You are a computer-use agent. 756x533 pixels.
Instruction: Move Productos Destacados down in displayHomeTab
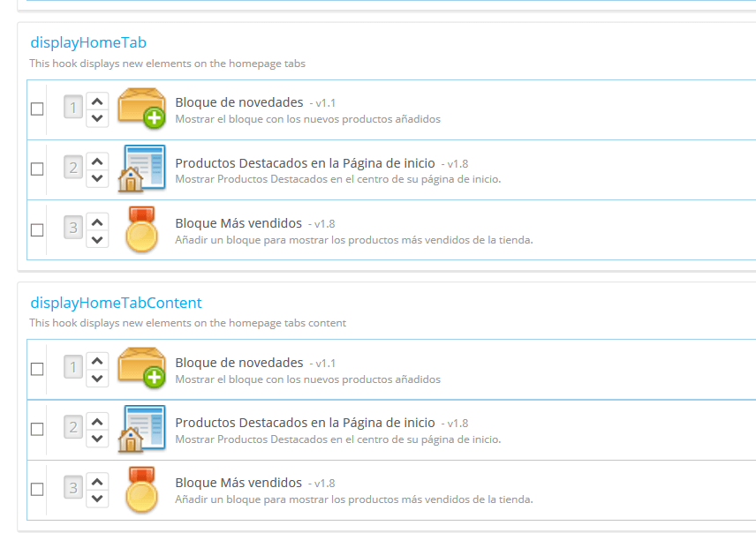pyautogui.click(x=97, y=178)
